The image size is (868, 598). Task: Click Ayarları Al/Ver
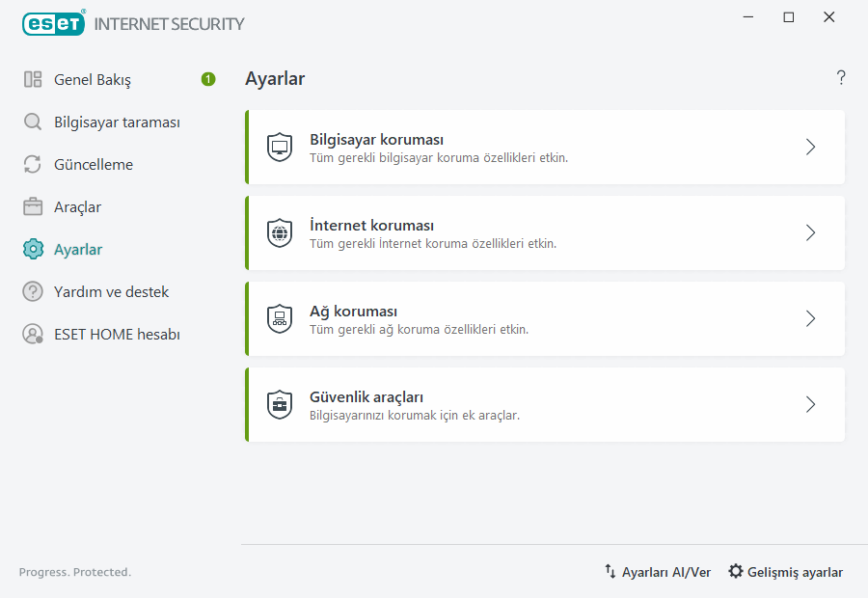(657, 572)
